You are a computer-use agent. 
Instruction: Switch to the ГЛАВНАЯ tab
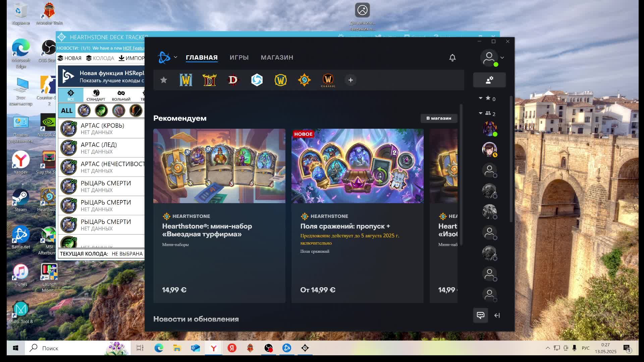click(x=202, y=58)
